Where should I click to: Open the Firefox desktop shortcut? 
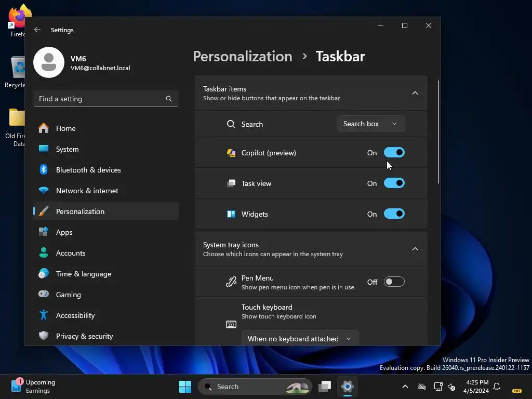pos(16,21)
